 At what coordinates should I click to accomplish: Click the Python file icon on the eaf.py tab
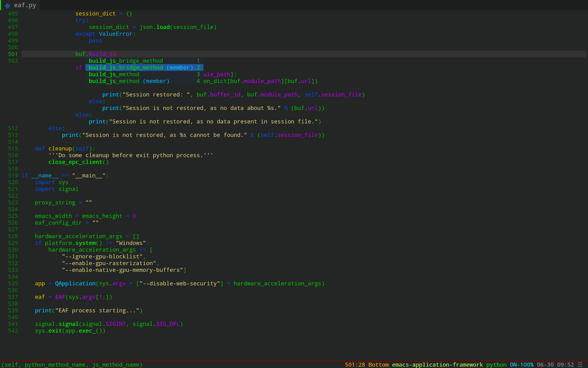tap(7, 6)
